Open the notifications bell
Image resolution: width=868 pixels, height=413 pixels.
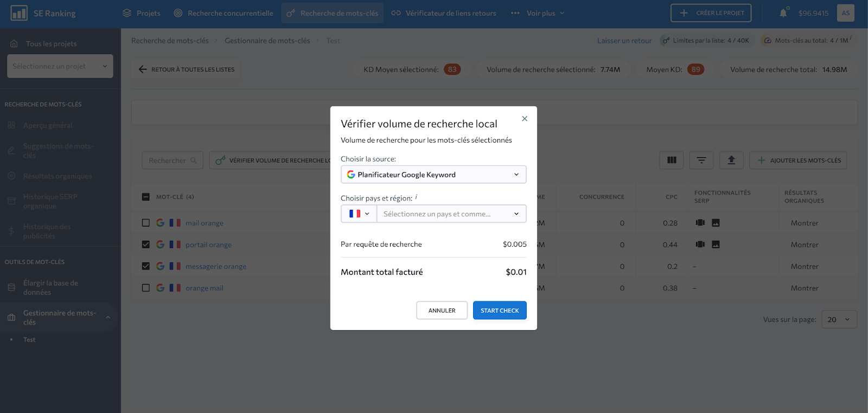pos(783,13)
